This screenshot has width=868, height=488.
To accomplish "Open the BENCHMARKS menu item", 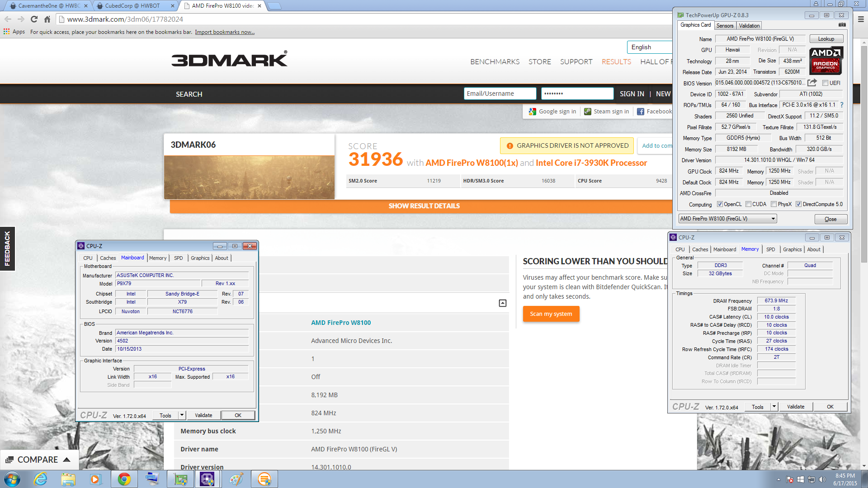I will click(495, 61).
